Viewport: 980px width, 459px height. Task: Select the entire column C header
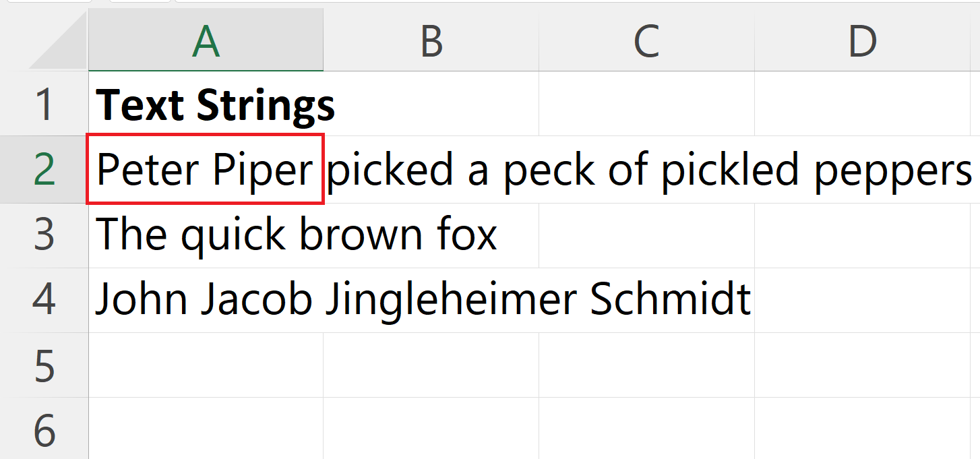[646, 40]
